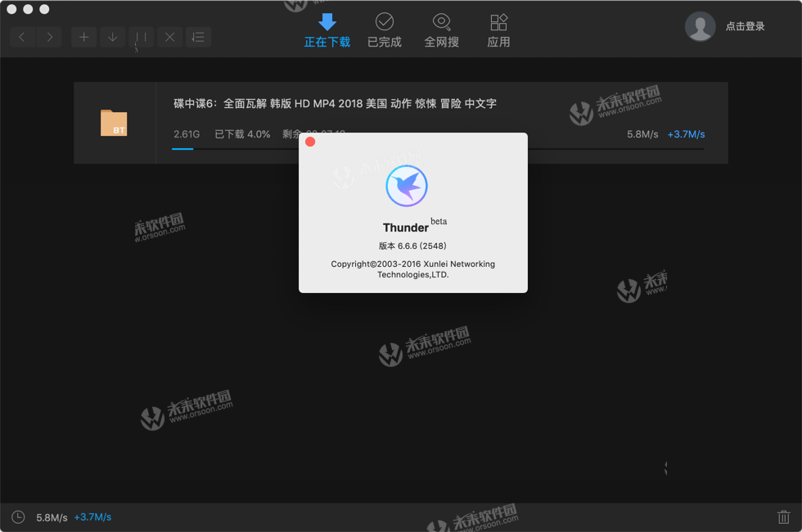Click status bar +3.7M/s acceleration speed

tap(92, 517)
